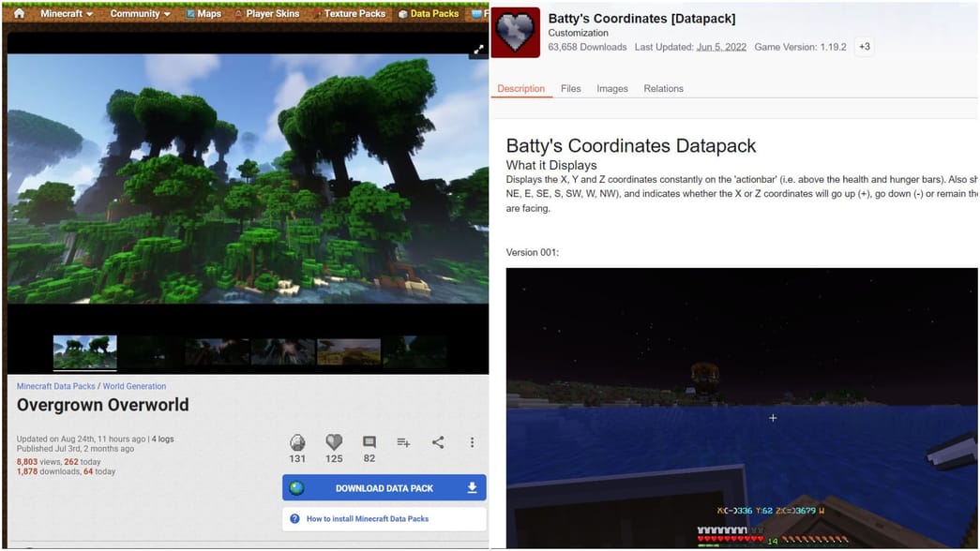The height and width of the screenshot is (551, 980).
Task: Switch to the Files tab
Action: 570,88
